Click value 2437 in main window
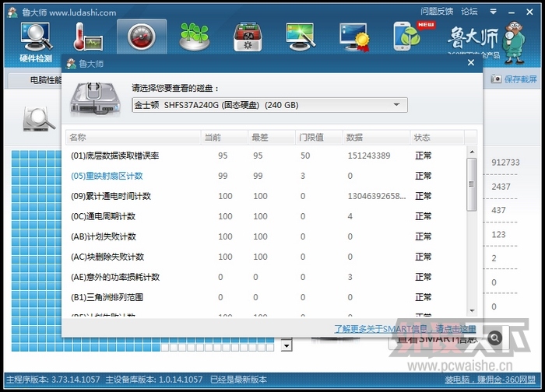 tap(501, 187)
